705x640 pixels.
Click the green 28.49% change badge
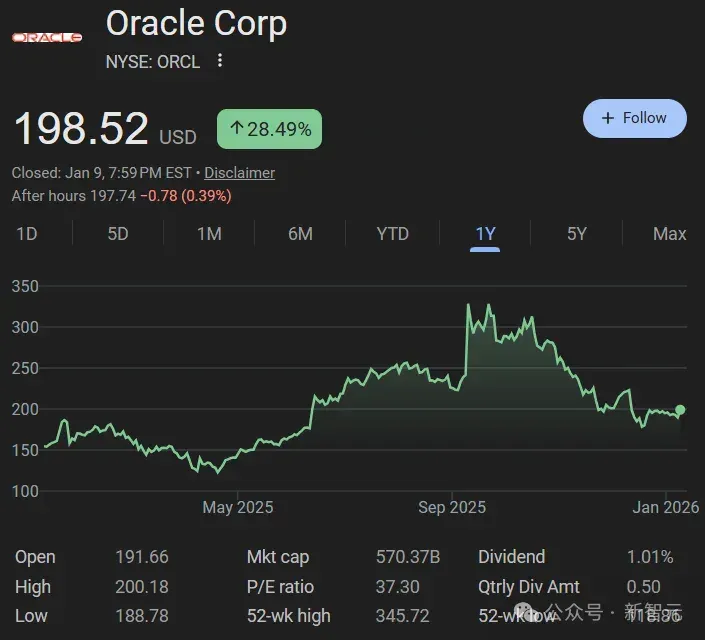click(269, 129)
